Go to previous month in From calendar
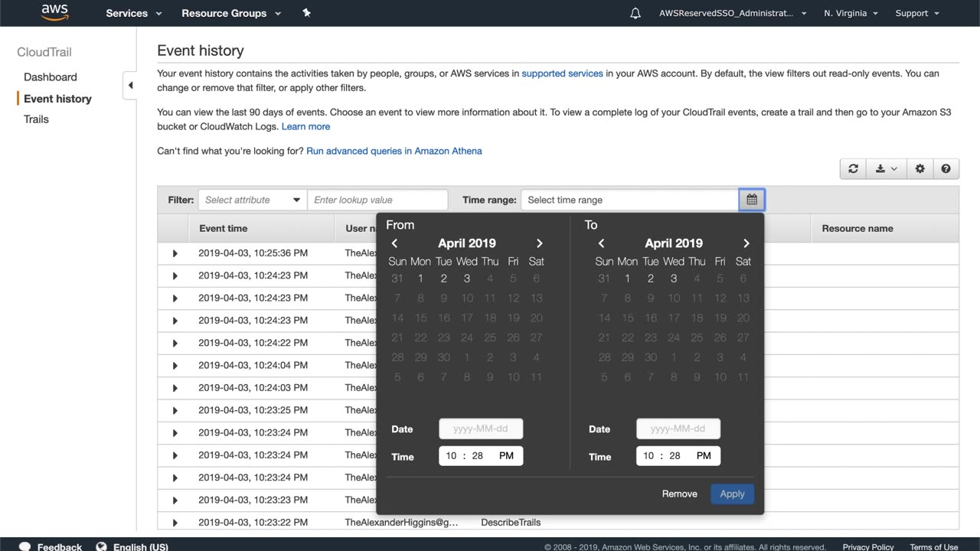The height and width of the screenshot is (551, 980). 394,243
